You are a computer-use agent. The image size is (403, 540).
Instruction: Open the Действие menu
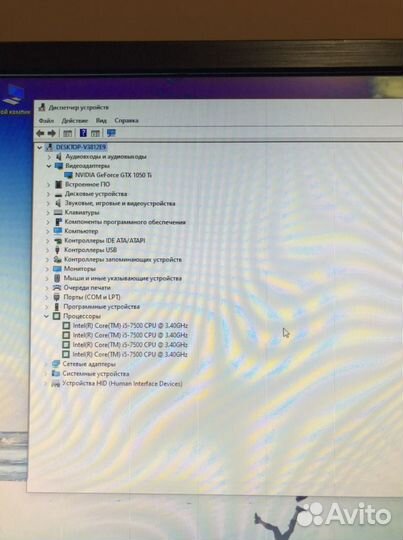tap(75, 121)
